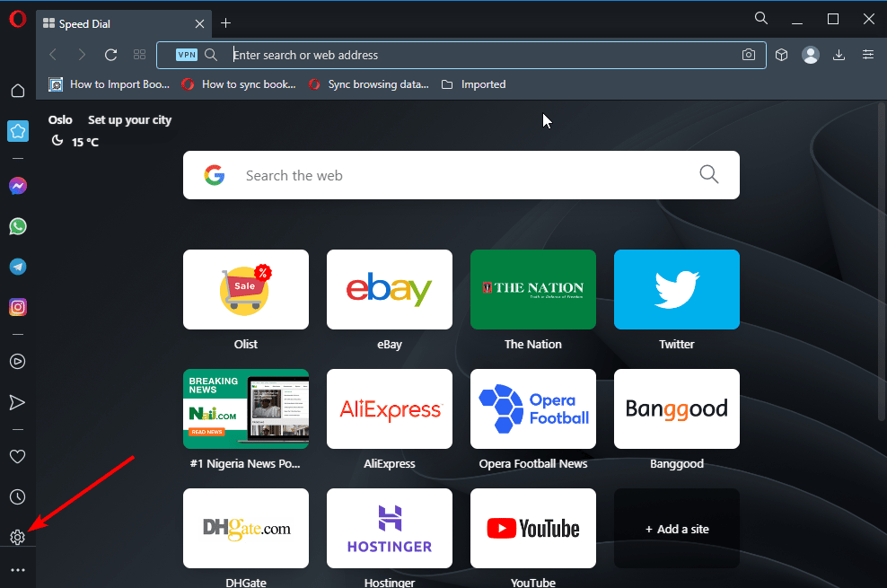Screen dimensions: 887x588
Task: Open the DHGate speed dial tile
Action: [246, 528]
